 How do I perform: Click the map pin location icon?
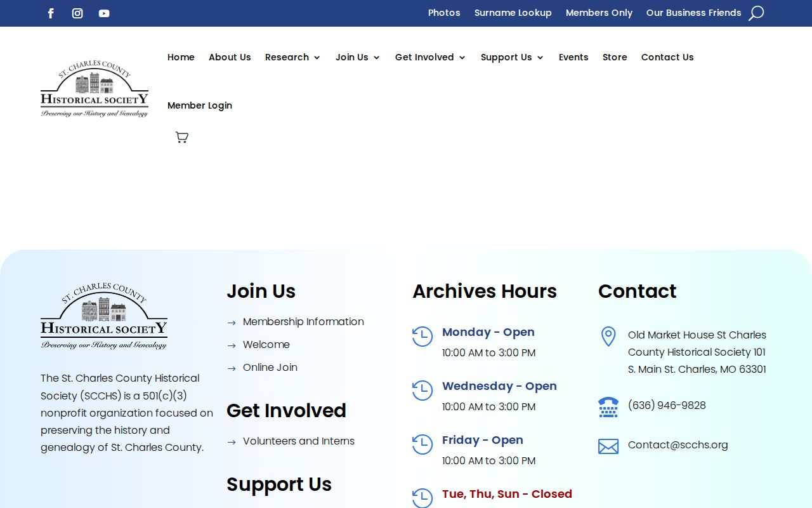click(608, 337)
